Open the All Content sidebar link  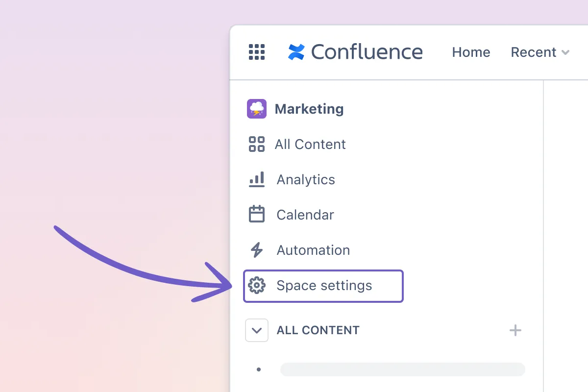[x=310, y=145]
